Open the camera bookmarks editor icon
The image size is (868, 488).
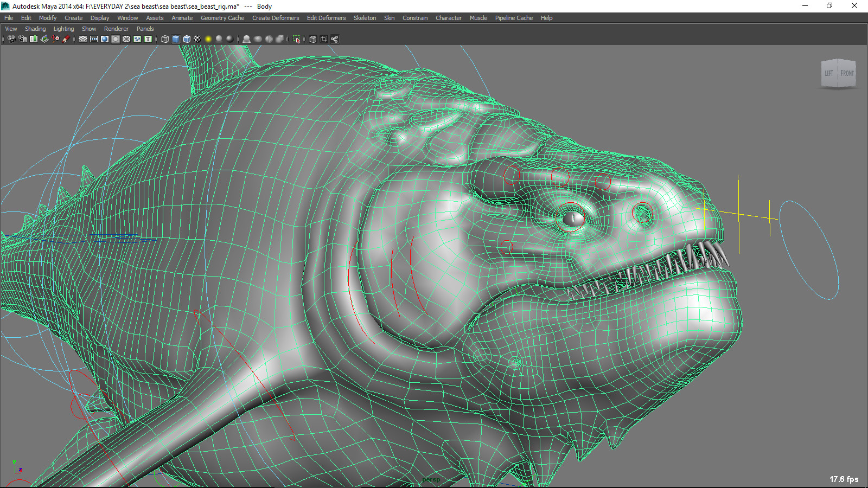(x=33, y=39)
